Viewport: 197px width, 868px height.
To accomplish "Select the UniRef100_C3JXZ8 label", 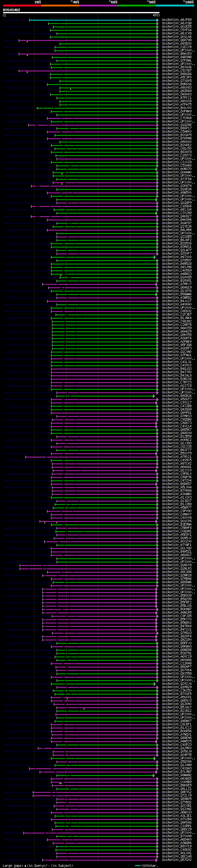I will pyautogui.click(x=177, y=162).
